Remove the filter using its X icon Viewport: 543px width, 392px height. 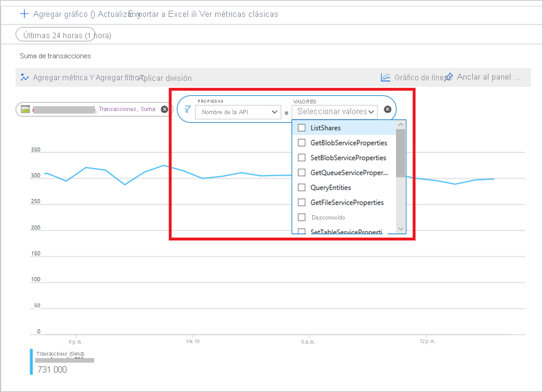[387, 108]
